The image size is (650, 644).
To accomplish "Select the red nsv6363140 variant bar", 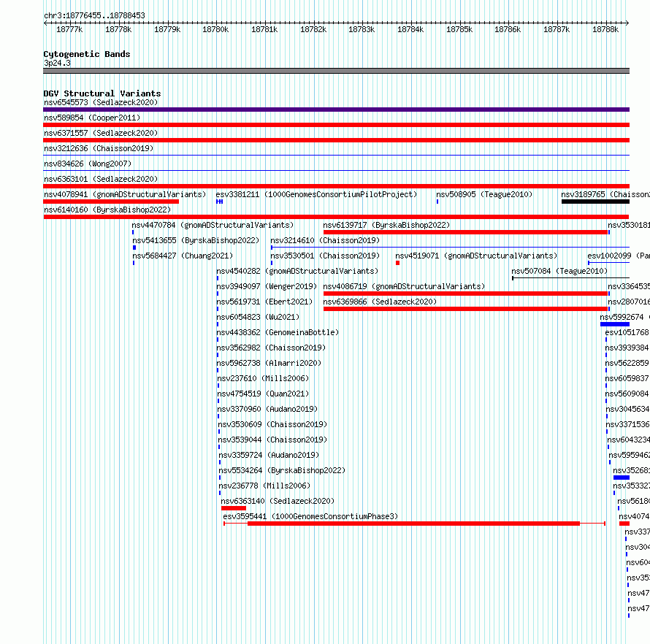I will [x=234, y=508].
